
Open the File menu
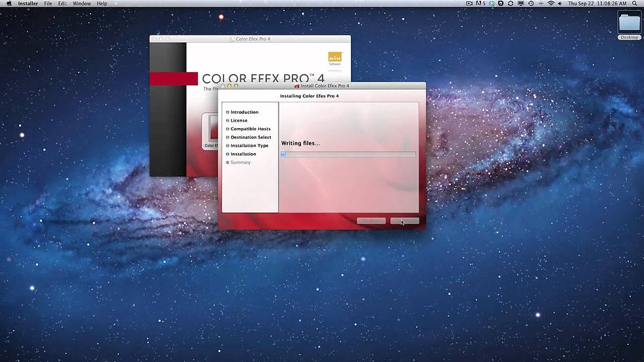[48, 3]
